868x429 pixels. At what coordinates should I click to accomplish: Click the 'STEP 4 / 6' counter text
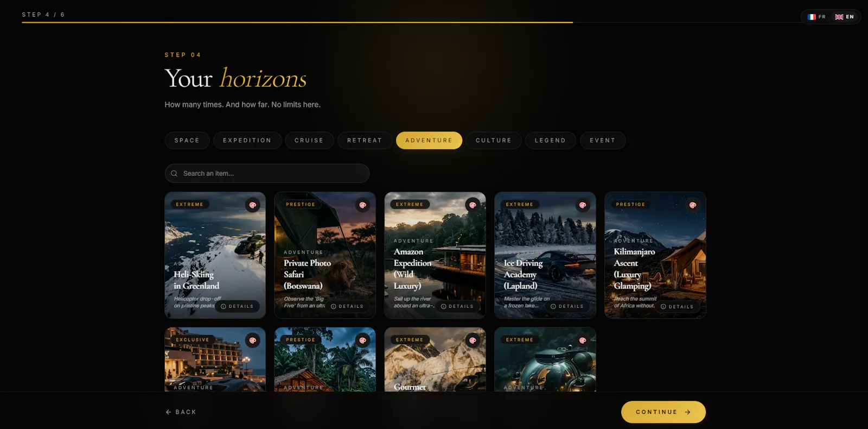click(43, 15)
